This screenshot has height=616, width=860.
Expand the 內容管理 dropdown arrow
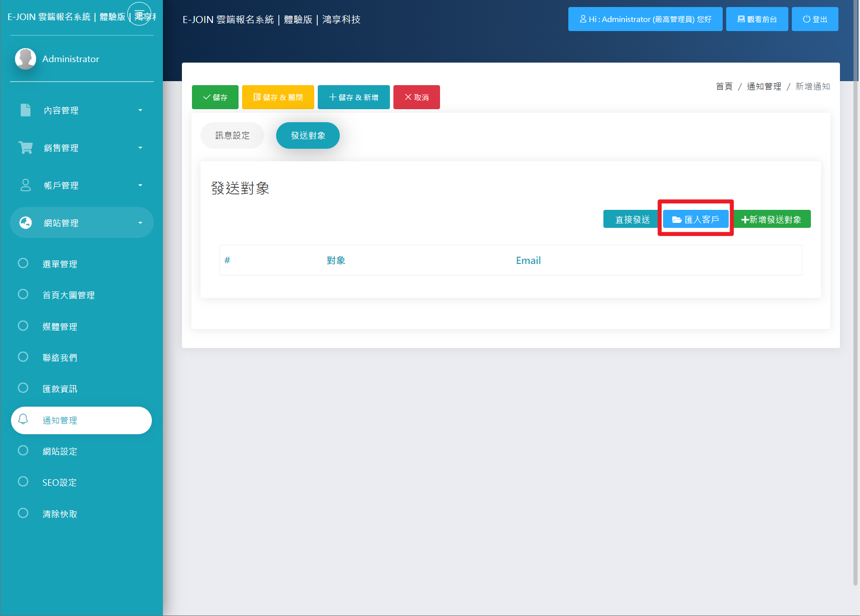pyautogui.click(x=140, y=110)
